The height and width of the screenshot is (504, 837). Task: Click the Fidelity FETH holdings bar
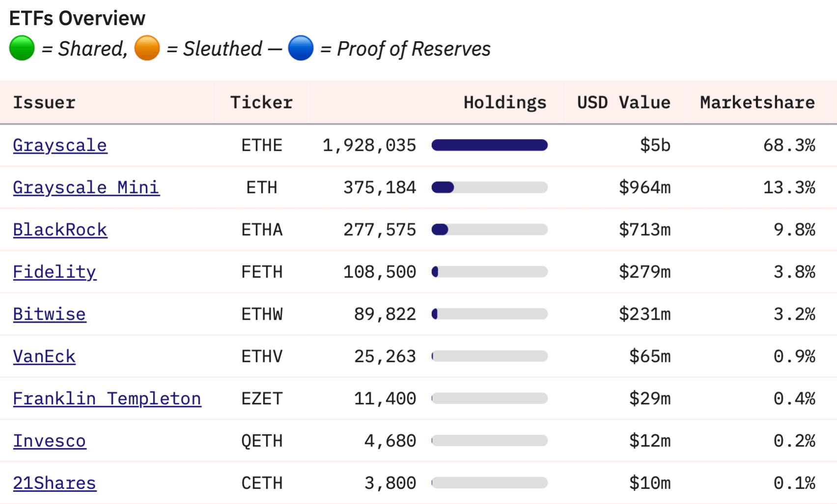[x=490, y=272]
